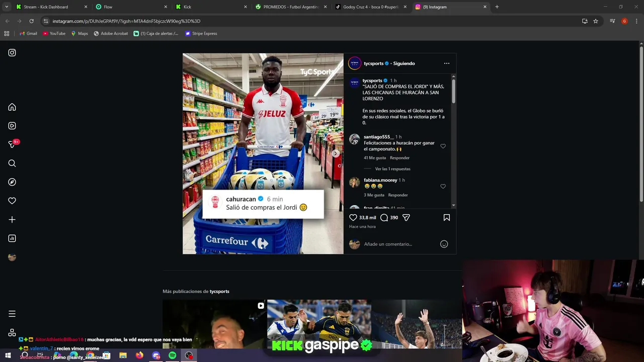
Task: Reply to santiago555__ comment
Action: tap(399, 158)
